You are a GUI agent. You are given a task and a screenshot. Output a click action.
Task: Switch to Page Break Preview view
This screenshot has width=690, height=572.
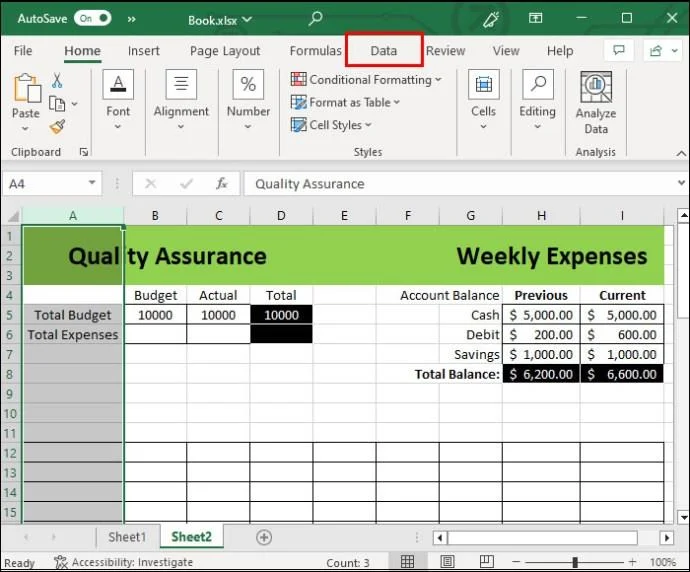click(x=481, y=563)
